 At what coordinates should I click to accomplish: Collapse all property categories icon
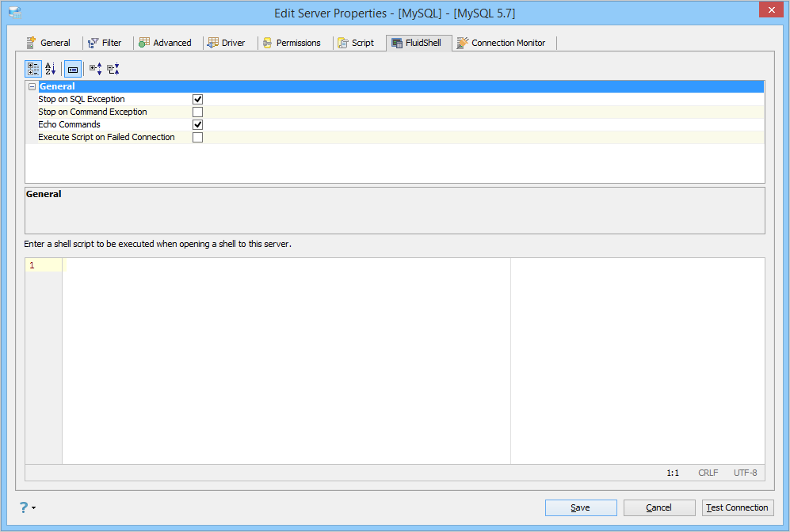(113, 69)
